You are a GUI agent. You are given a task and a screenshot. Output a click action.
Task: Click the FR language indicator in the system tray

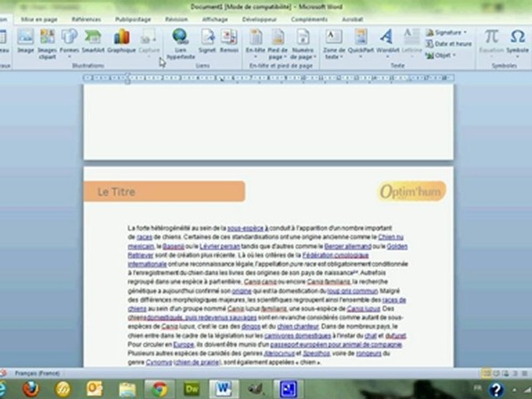pos(477,388)
